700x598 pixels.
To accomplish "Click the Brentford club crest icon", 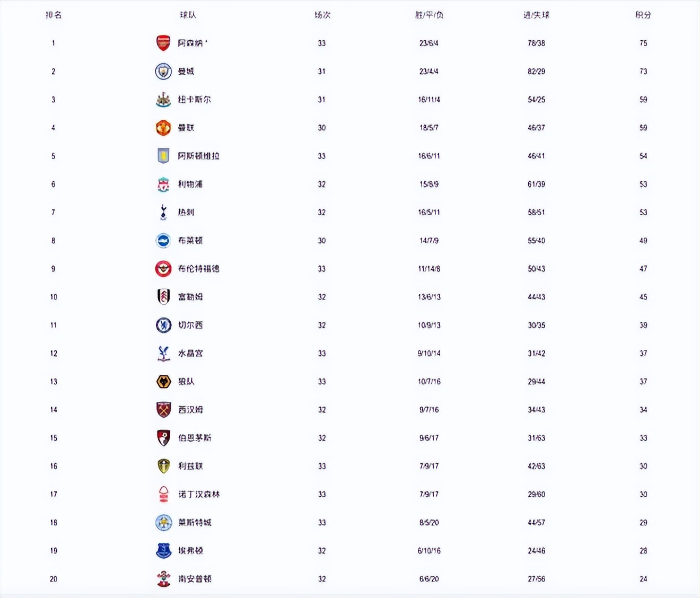I will [x=163, y=269].
